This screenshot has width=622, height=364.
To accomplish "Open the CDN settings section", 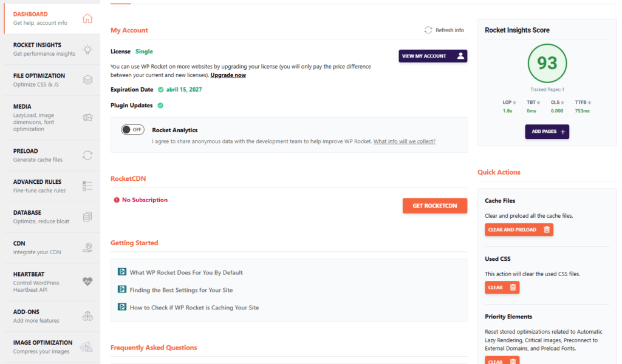I will pyautogui.click(x=52, y=248).
